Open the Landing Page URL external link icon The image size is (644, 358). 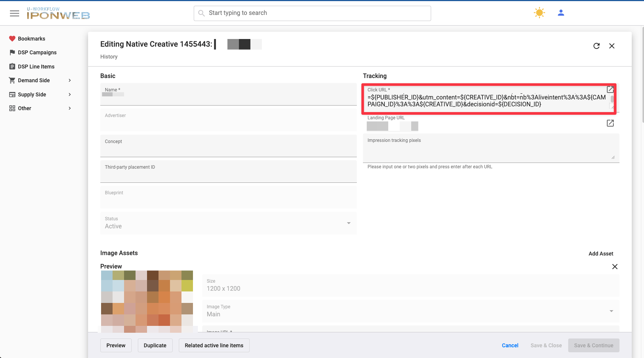click(x=610, y=123)
